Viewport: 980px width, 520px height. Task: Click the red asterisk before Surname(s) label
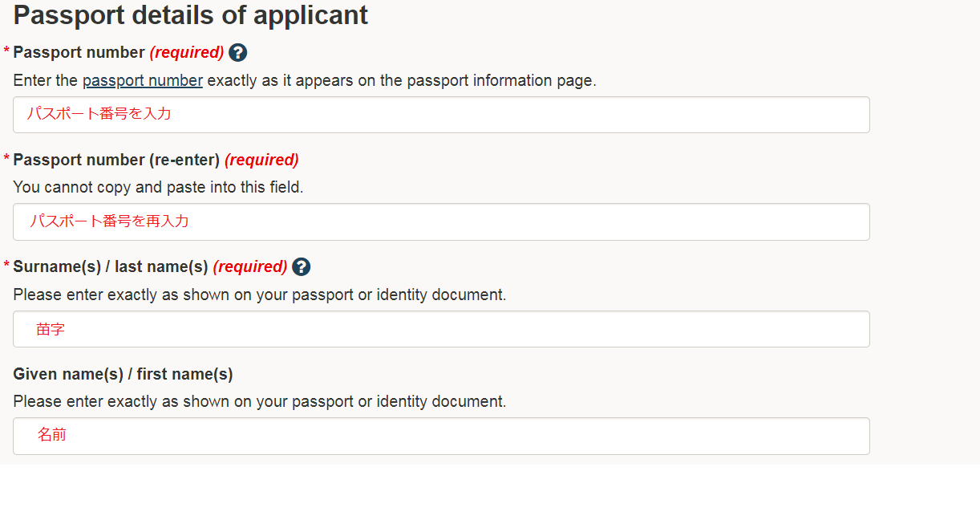[x=6, y=266]
